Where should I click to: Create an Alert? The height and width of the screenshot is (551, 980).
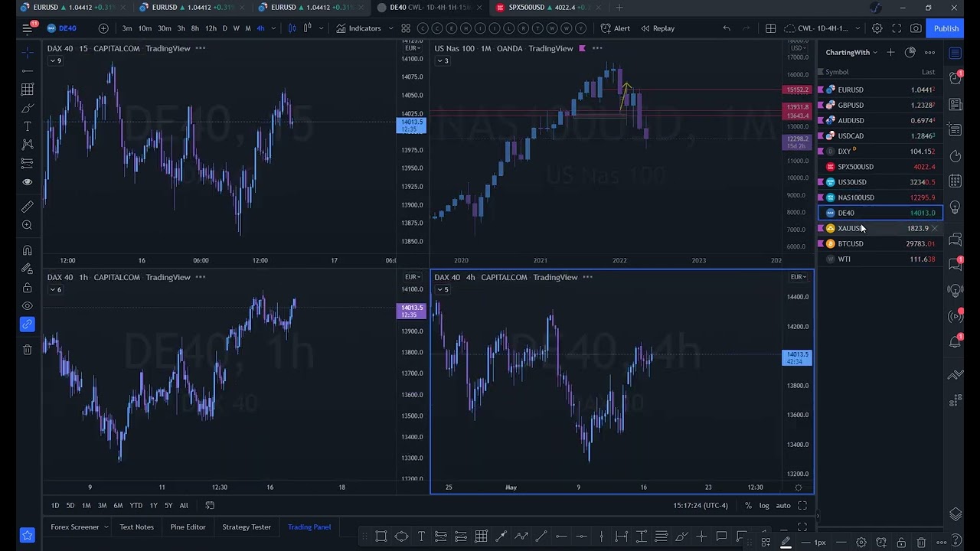click(x=616, y=28)
